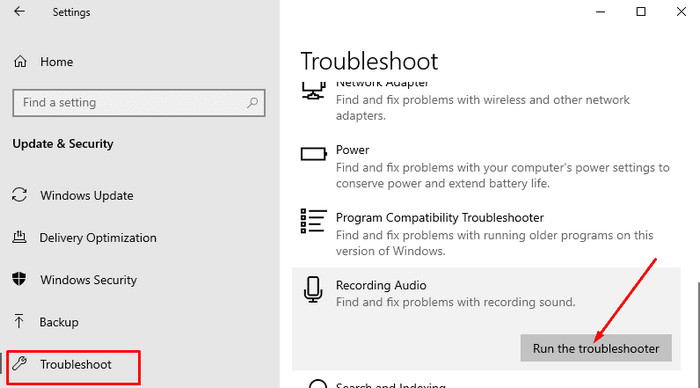This screenshot has height=388, width=700.
Task: Go back using the arrow icon
Action: point(19,11)
